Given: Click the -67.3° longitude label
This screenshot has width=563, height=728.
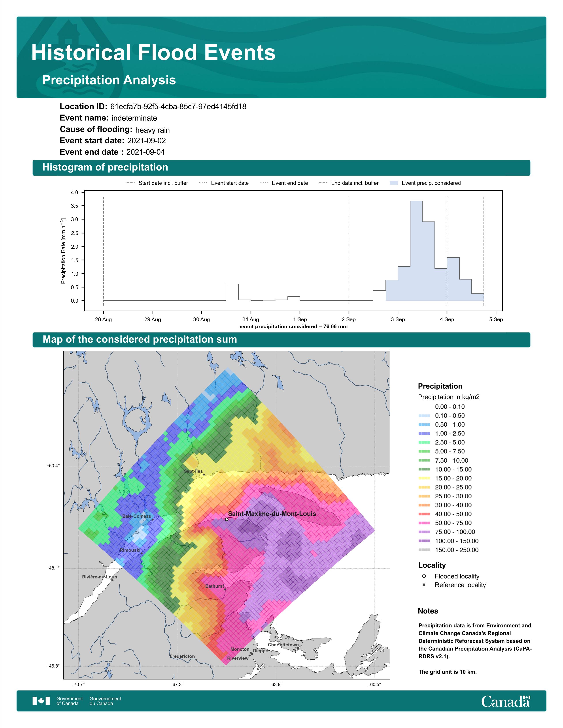Looking at the screenshot, I should [178, 685].
